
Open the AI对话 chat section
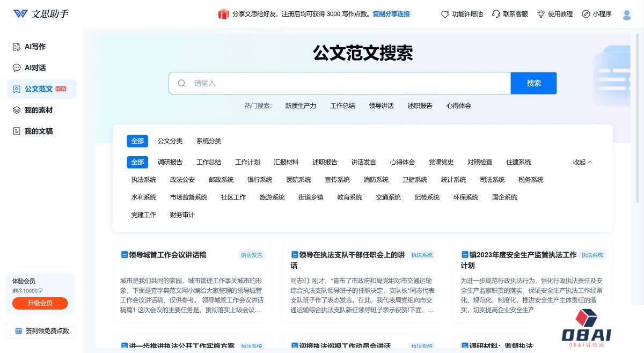click(35, 68)
